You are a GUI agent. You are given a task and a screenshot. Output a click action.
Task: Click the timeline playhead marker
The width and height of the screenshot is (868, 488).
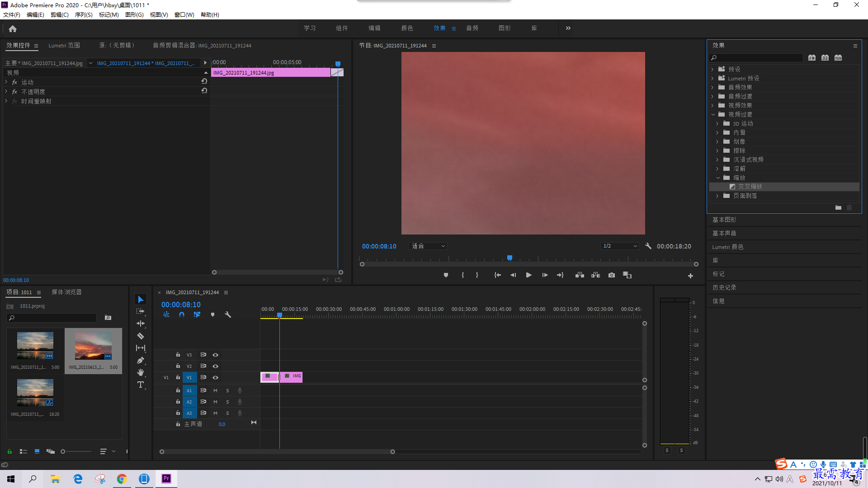279,315
